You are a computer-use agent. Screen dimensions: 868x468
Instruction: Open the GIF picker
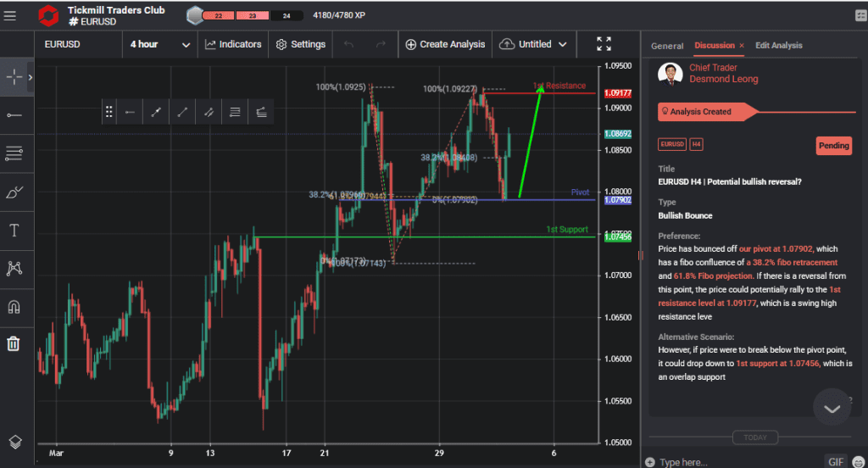[836, 461]
